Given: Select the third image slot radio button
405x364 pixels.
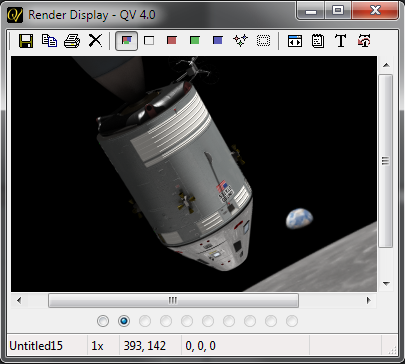Looking at the screenshot, I should pos(145,321).
